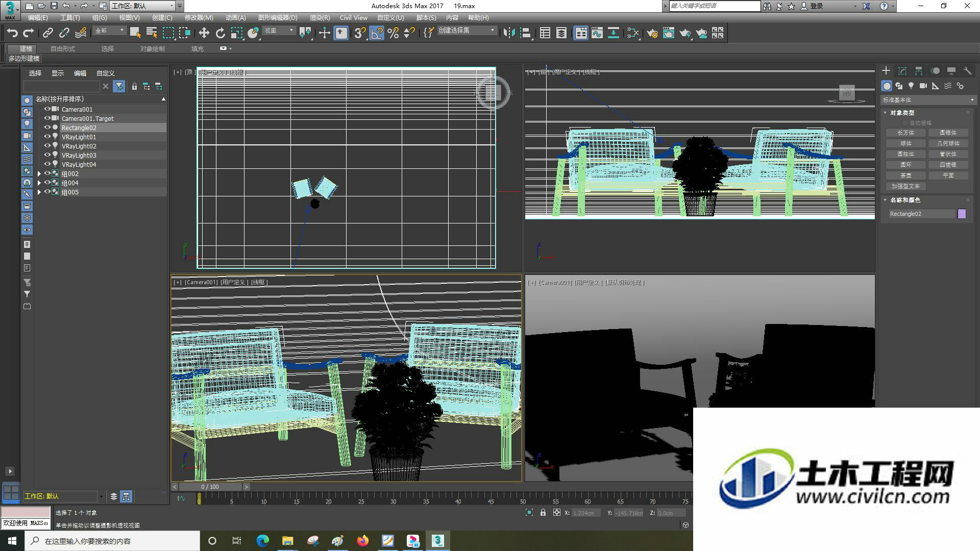Toggle the Scene Explorer icon
This screenshot has width=980, height=551.
(x=545, y=33)
